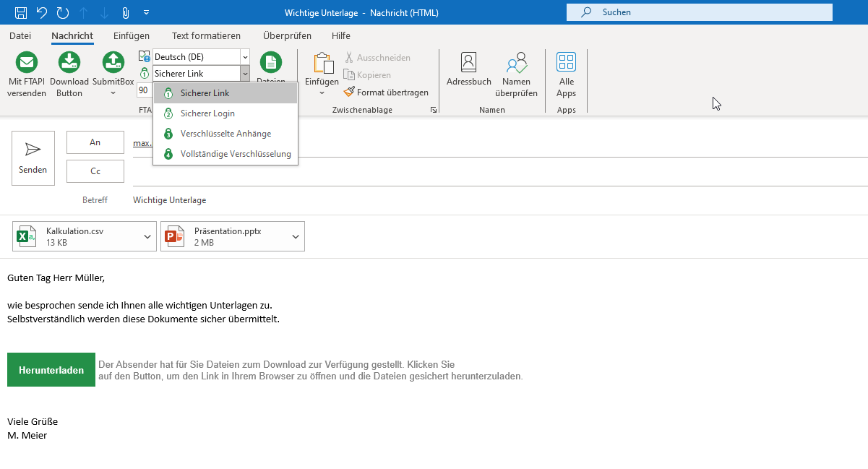Choose Verschlüsselte Anhänge as security level

224,134
